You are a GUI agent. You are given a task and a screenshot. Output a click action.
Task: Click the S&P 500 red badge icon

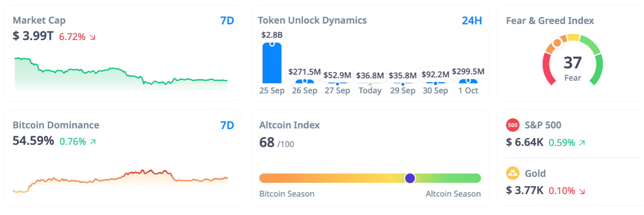pos(512,125)
